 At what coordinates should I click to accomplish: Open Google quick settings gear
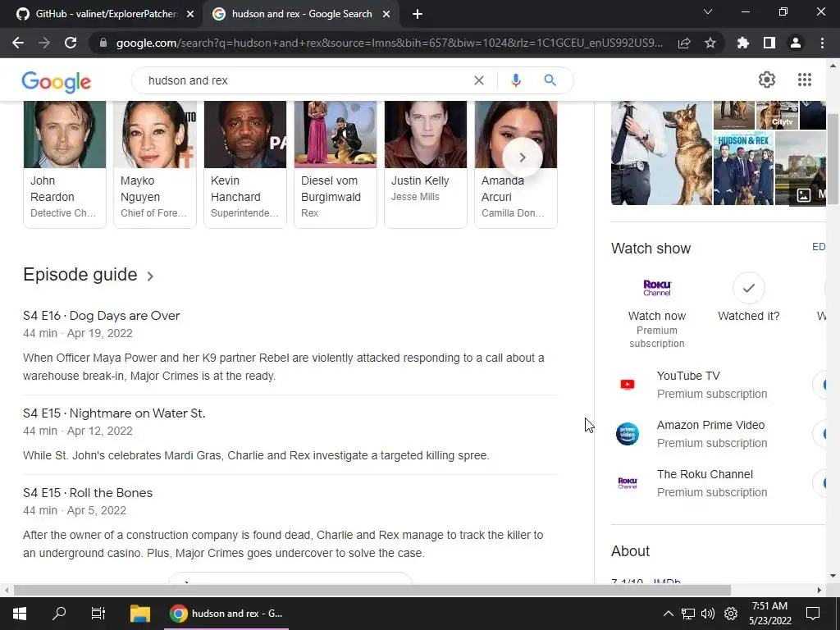[x=767, y=80]
